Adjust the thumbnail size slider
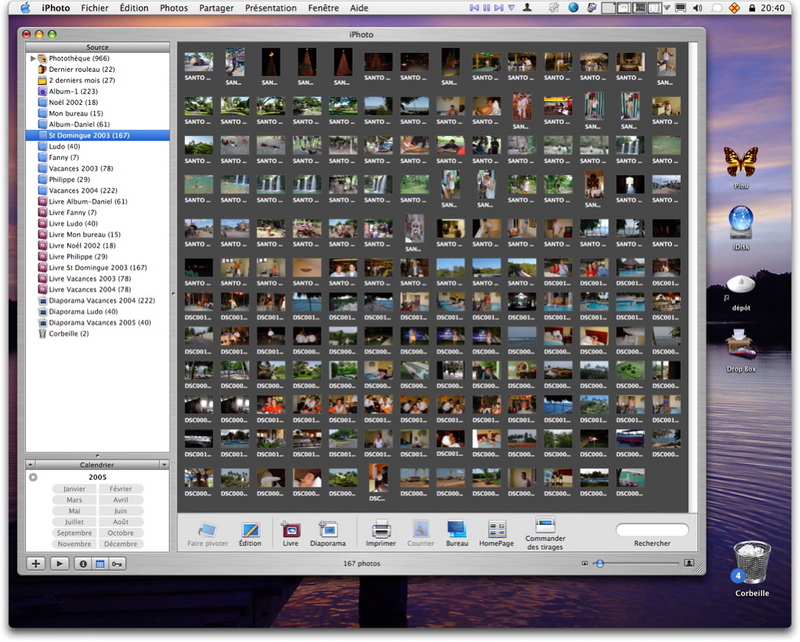The width and height of the screenshot is (800, 642). pyautogui.click(x=600, y=563)
